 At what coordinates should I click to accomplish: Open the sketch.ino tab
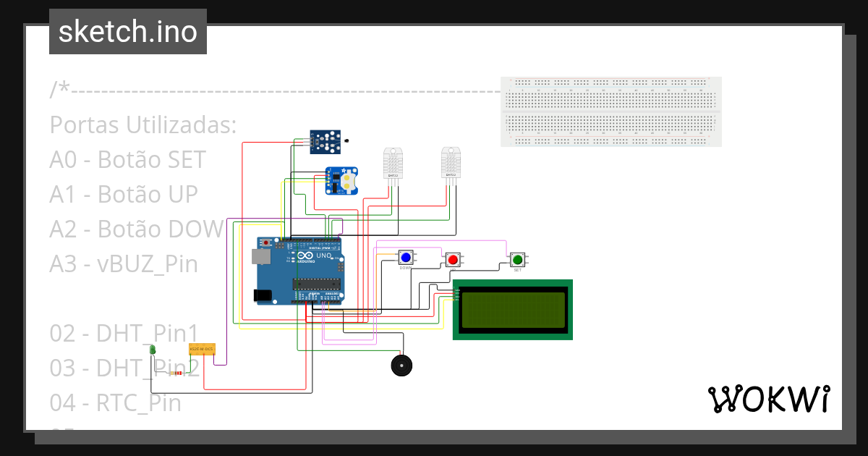[x=127, y=31]
